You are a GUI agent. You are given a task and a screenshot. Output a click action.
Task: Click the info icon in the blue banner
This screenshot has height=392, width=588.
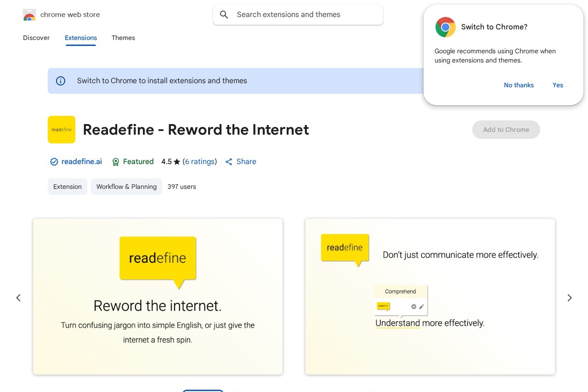(61, 81)
